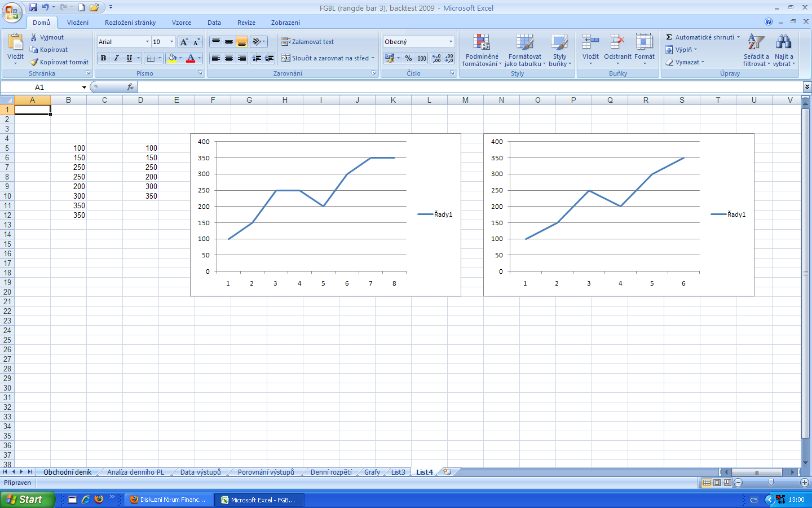Screen dimensions: 812x508
Task: Click the Office button
Action: (12, 12)
